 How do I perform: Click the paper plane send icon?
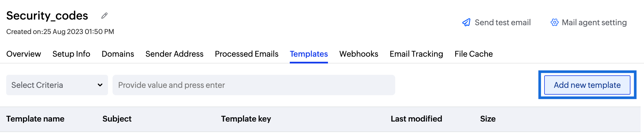(466, 22)
